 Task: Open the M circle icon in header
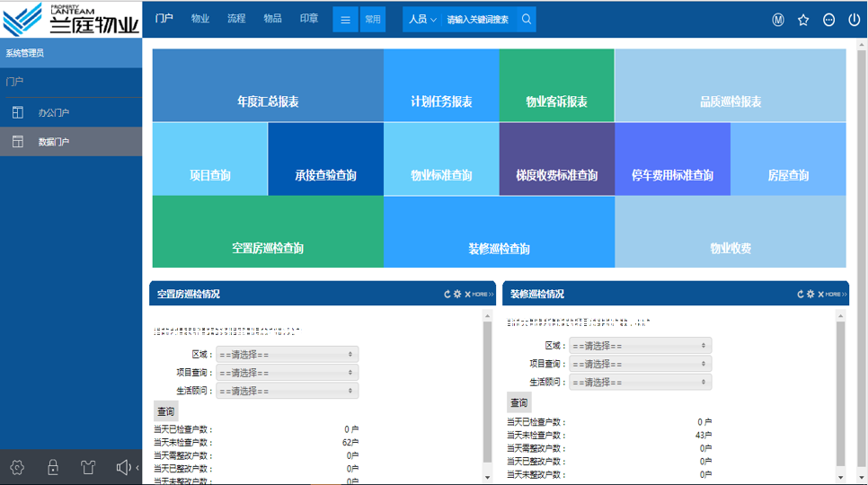click(x=778, y=20)
